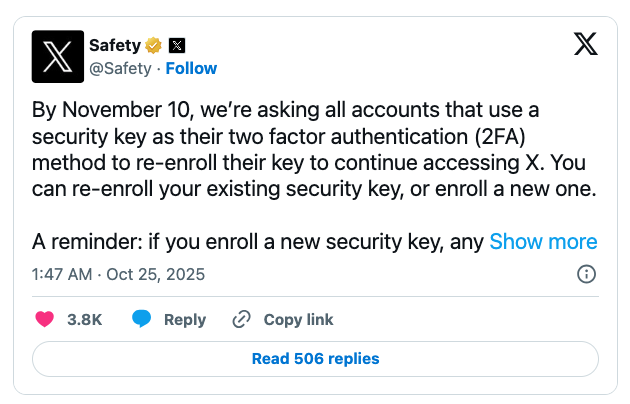Click the chain link icon for copying
The width and height of the screenshot is (630, 404).
pos(241,320)
